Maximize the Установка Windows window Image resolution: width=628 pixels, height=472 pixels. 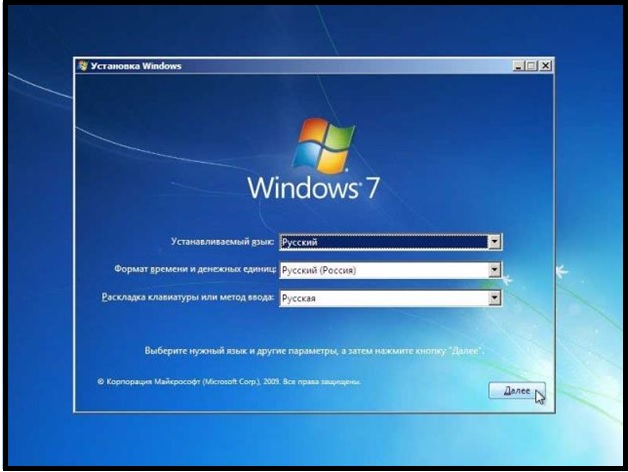pyautogui.click(x=531, y=66)
